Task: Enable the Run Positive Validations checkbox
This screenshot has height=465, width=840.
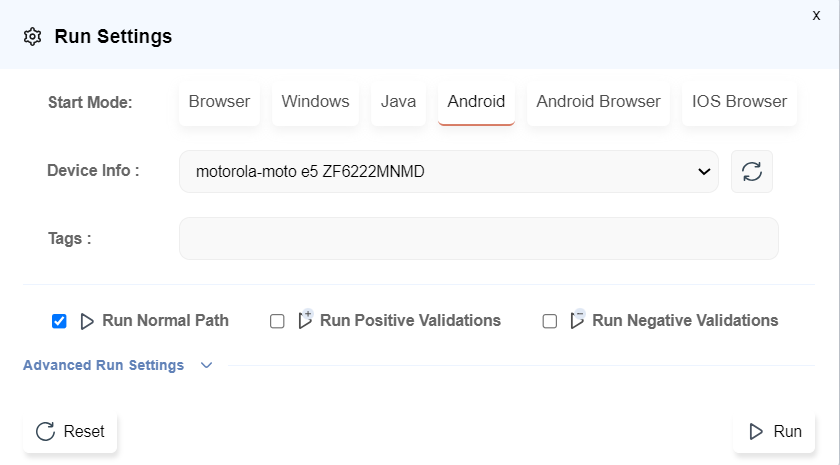Action: (x=277, y=321)
